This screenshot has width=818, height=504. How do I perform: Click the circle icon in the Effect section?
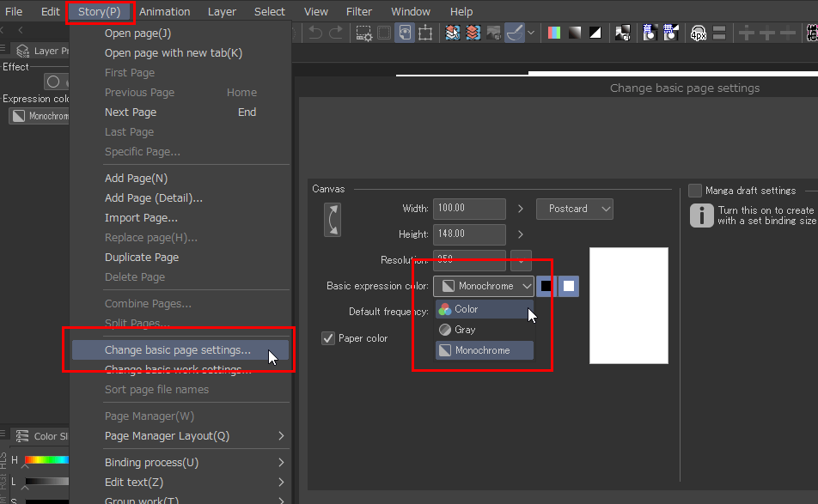53,82
